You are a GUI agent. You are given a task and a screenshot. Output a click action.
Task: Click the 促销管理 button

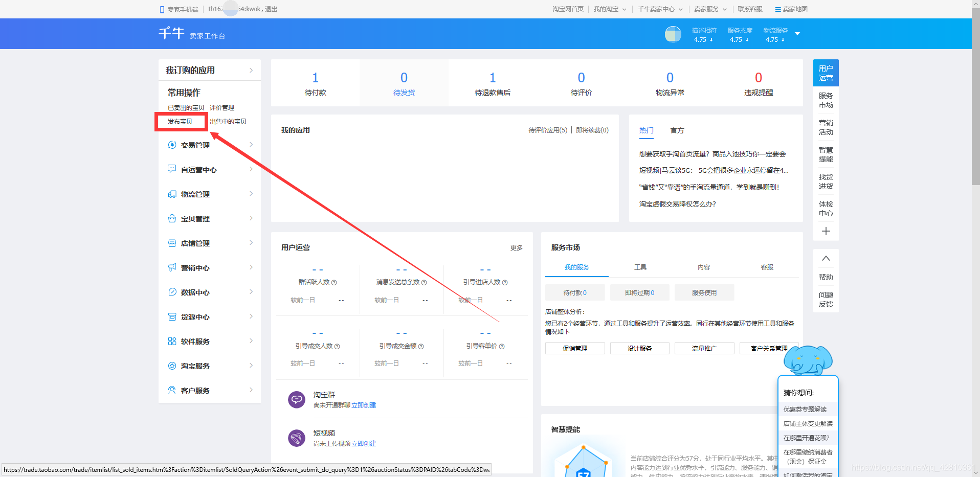point(575,348)
